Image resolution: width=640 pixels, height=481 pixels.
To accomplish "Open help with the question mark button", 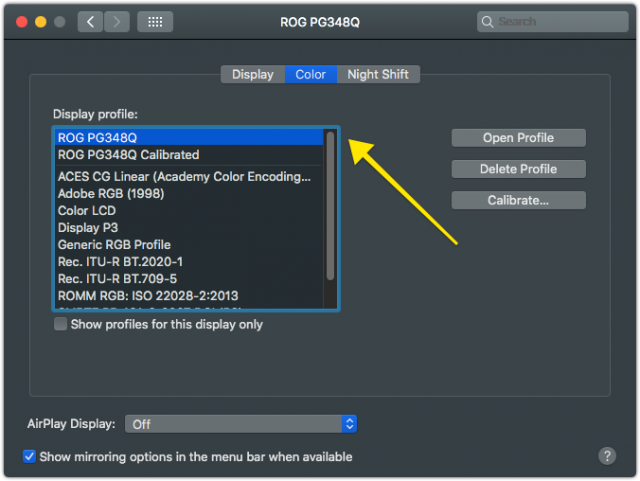I will tap(607, 456).
